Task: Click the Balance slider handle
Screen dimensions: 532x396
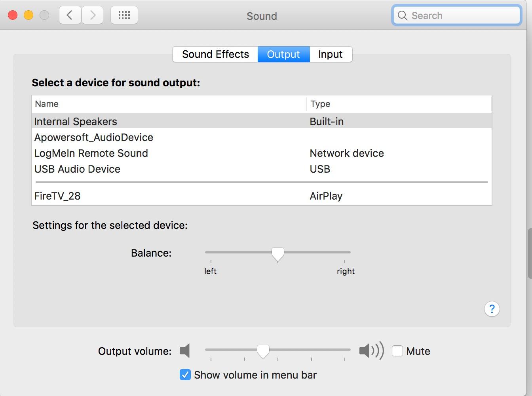Action: [278, 254]
